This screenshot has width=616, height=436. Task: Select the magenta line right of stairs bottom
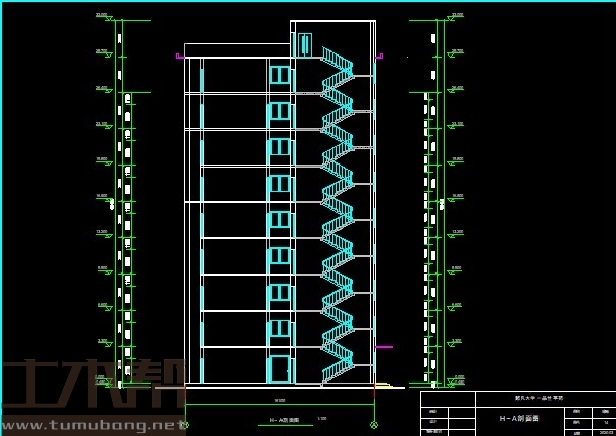pos(384,347)
